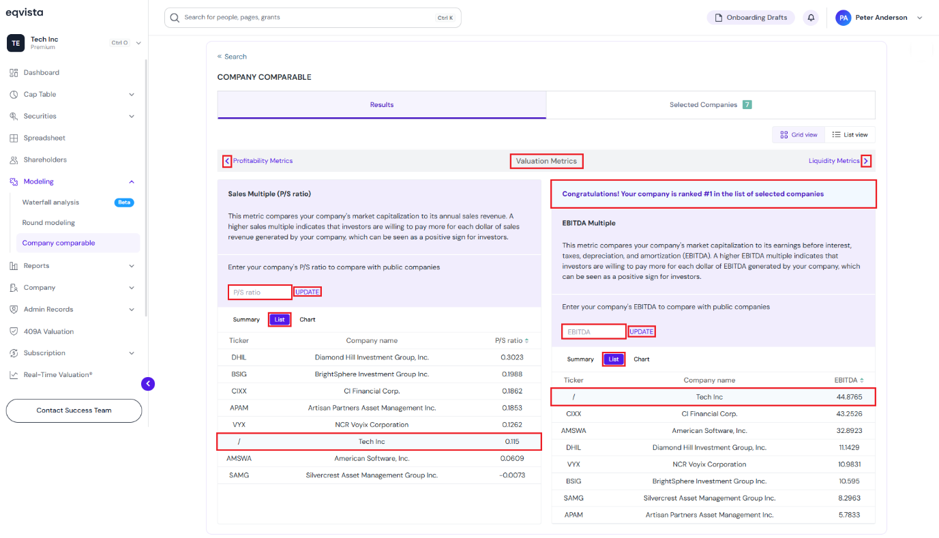This screenshot has height=538, width=939.
Task: Sort by P/S ratio column arrow
Action: click(527, 341)
